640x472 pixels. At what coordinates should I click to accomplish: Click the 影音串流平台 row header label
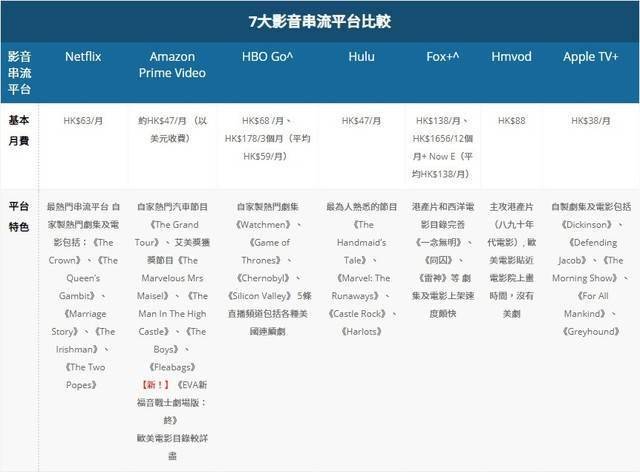[19, 73]
